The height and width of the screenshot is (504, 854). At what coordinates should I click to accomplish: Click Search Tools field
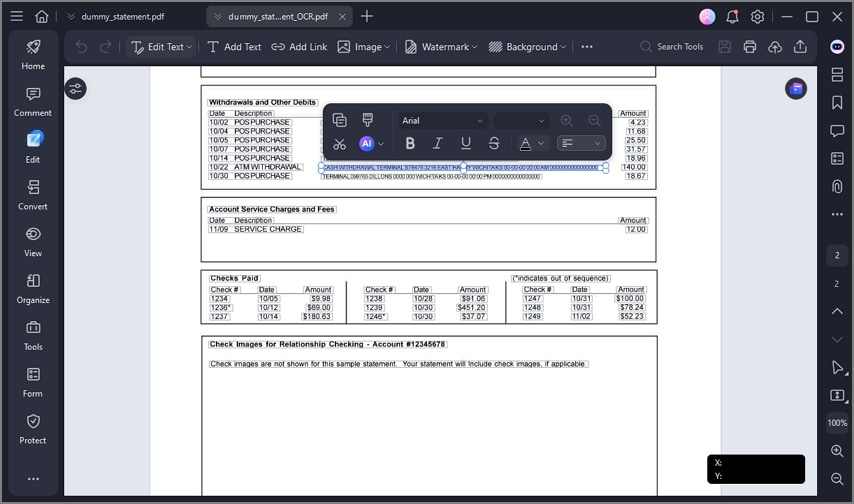pyautogui.click(x=672, y=47)
